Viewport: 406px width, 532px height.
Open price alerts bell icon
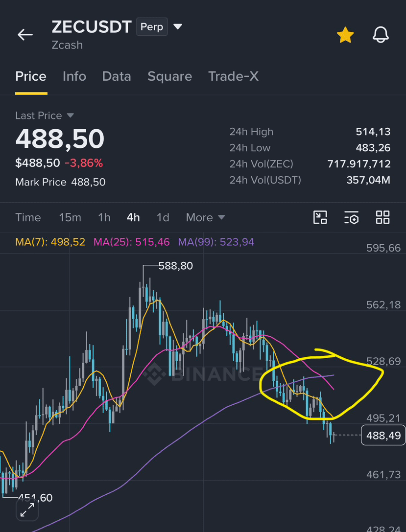[381, 35]
